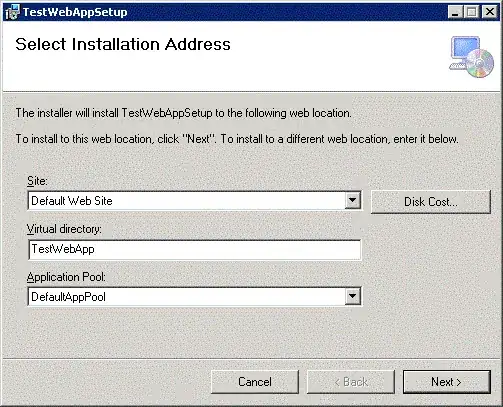Click the computer and CD banner image
The height and width of the screenshot is (407, 503).
click(x=472, y=57)
